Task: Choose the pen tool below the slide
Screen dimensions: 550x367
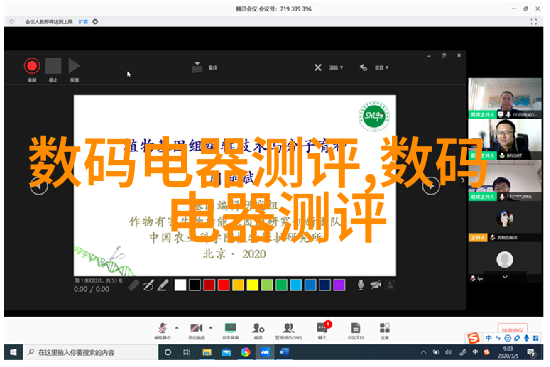Action: click(x=148, y=286)
